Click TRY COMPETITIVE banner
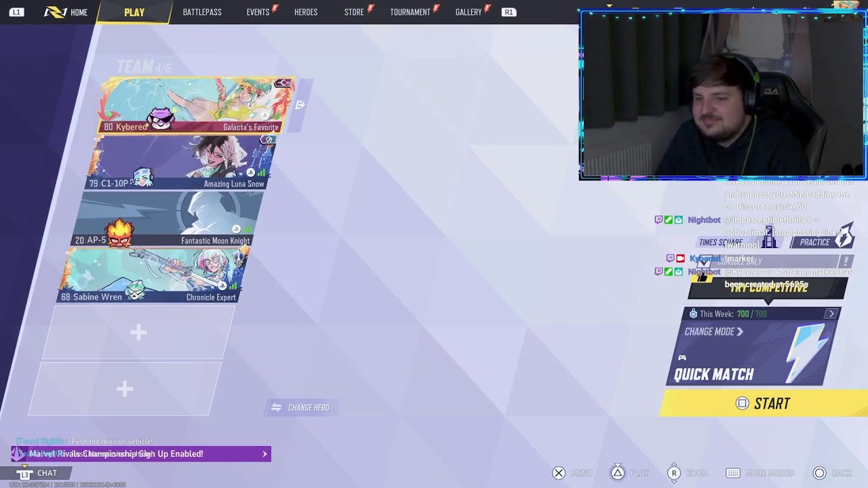 click(768, 288)
